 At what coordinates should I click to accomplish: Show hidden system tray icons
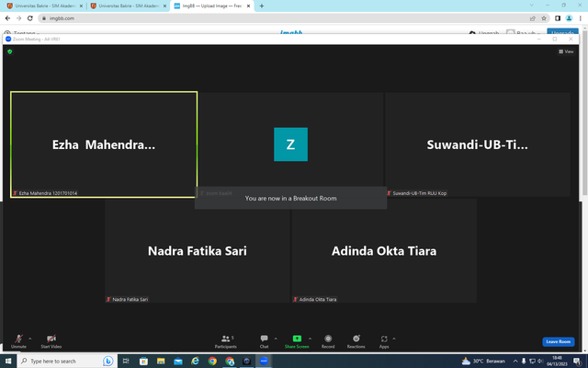coord(515,361)
